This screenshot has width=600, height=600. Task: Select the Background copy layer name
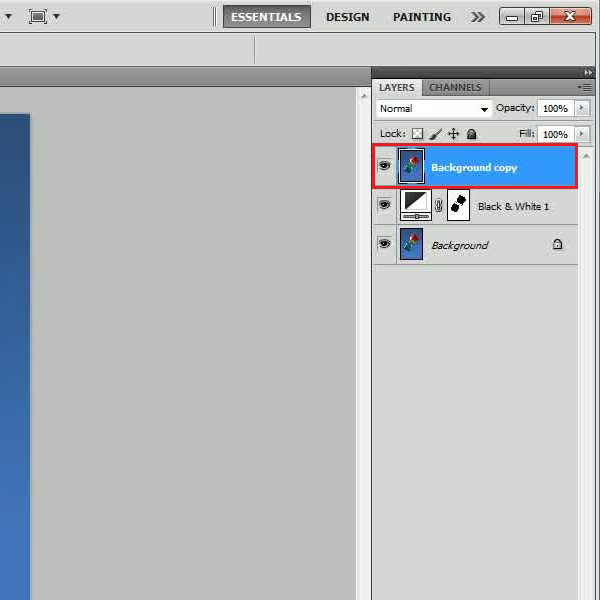474,168
